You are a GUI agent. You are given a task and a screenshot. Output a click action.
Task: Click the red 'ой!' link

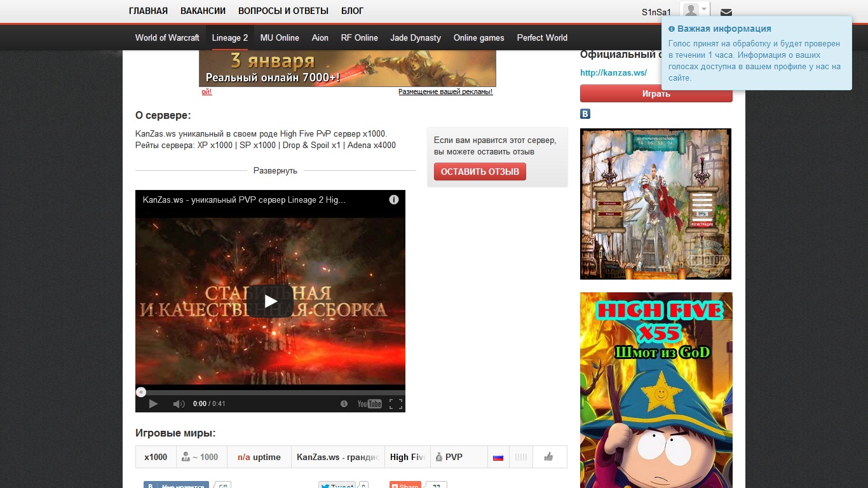[x=207, y=91]
